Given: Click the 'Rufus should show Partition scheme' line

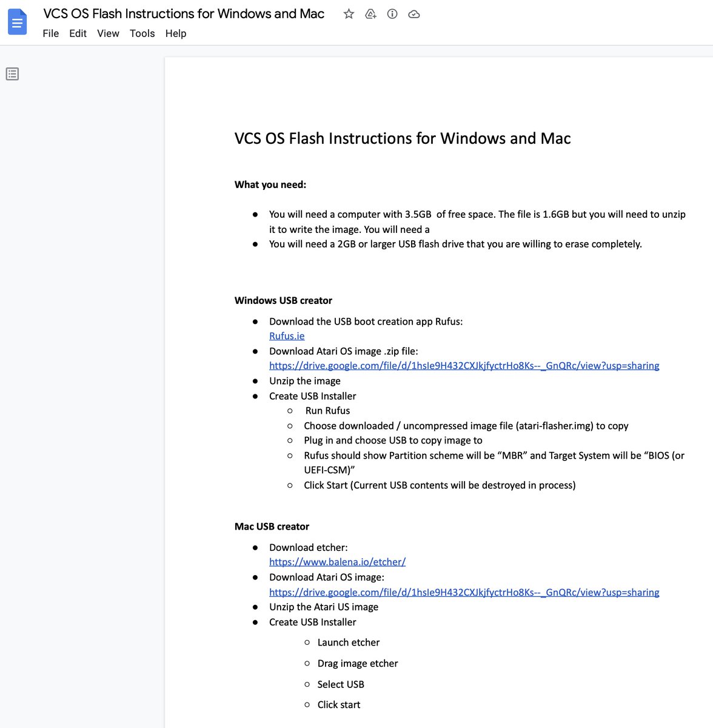Looking at the screenshot, I should coord(494,462).
